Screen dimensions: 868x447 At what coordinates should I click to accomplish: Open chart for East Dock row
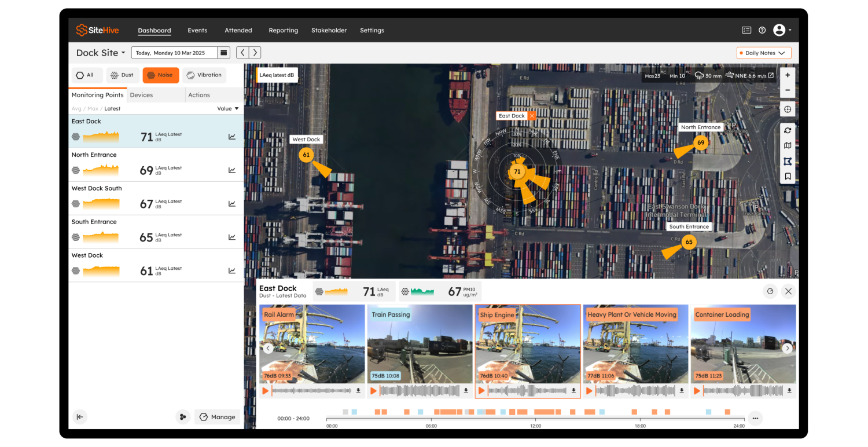(x=232, y=137)
